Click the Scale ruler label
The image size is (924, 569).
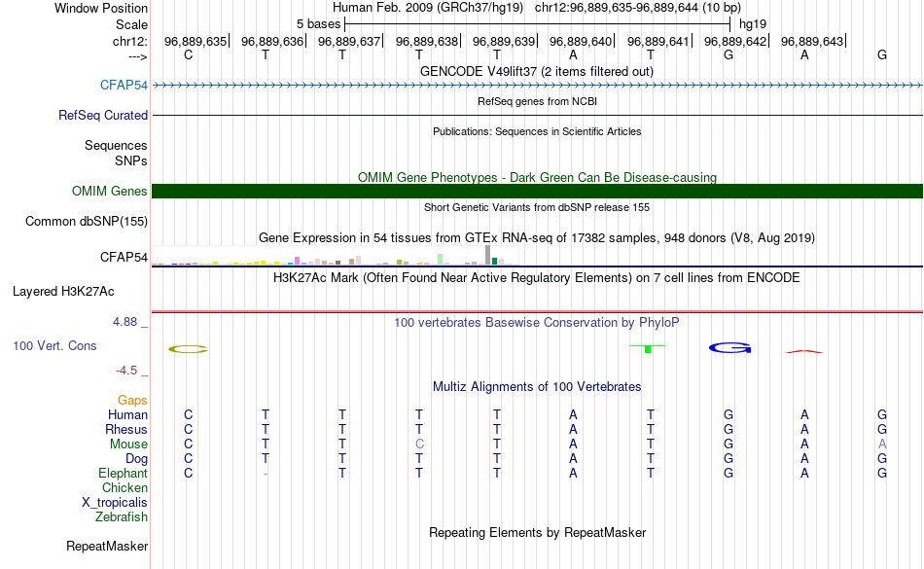coord(131,24)
